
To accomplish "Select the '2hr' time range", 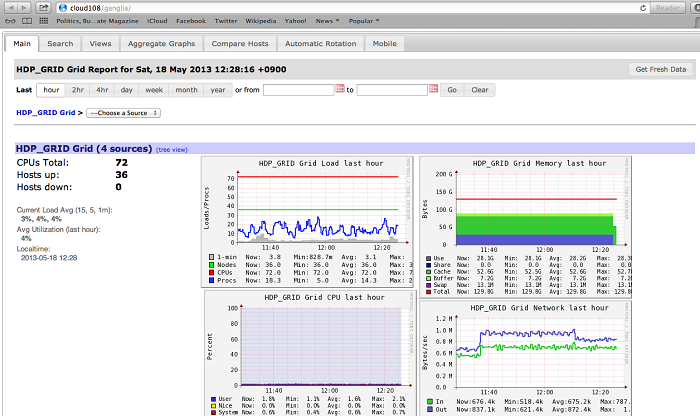I will click(x=78, y=90).
